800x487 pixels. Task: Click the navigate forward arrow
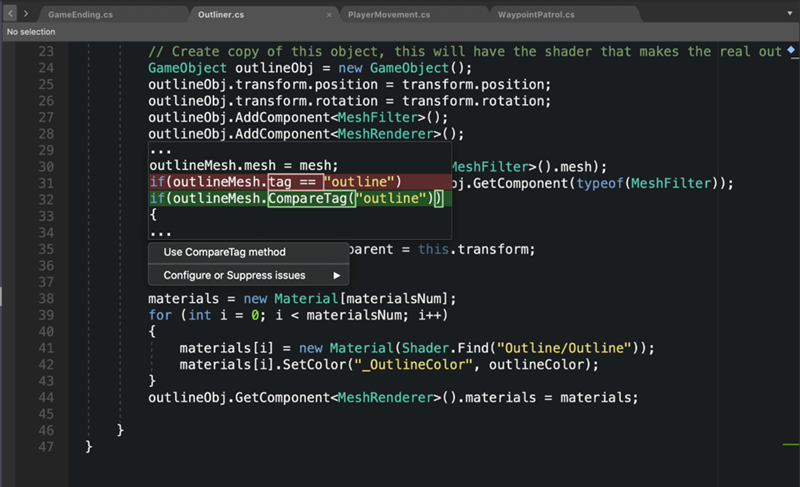click(25, 15)
